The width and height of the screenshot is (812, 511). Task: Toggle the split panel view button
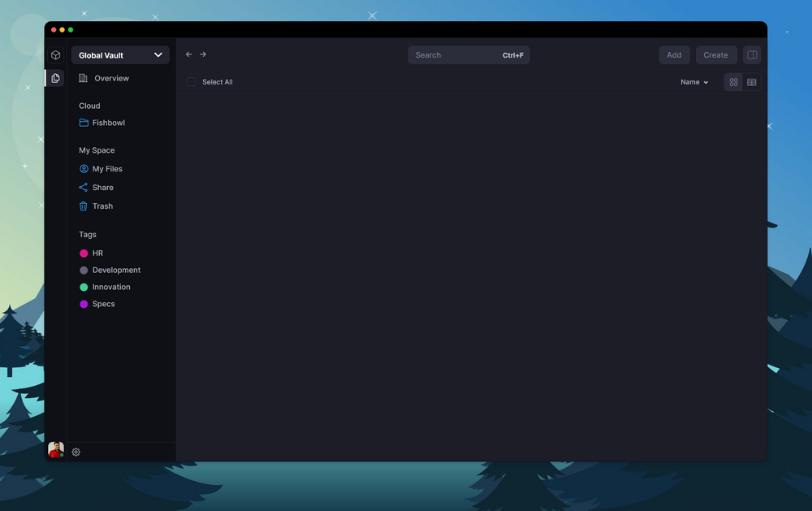tap(752, 54)
